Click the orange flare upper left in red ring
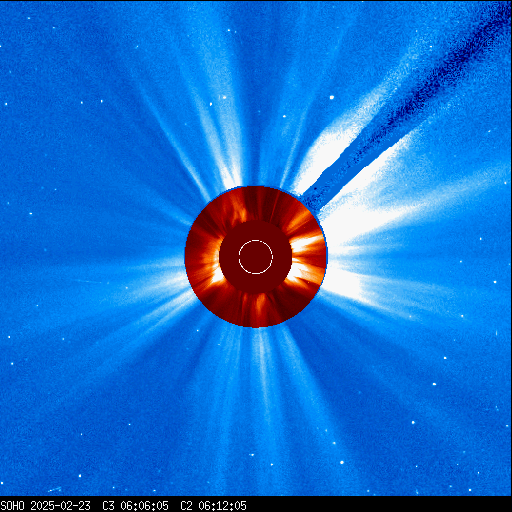512x512 pixels. pyautogui.click(x=237, y=207)
